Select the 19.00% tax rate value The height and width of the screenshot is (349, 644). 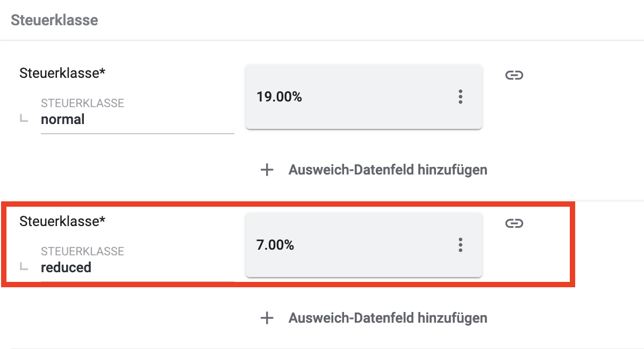[x=280, y=97]
